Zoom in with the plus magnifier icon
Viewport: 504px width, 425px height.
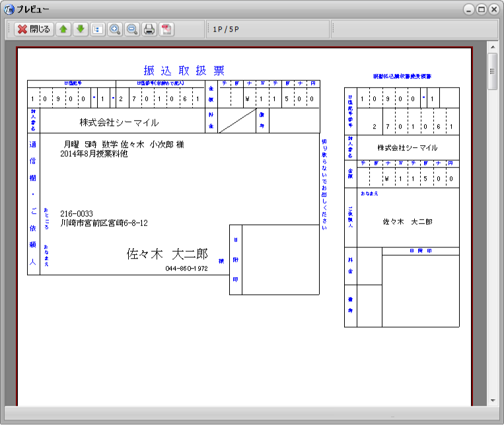(x=115, y=29)
